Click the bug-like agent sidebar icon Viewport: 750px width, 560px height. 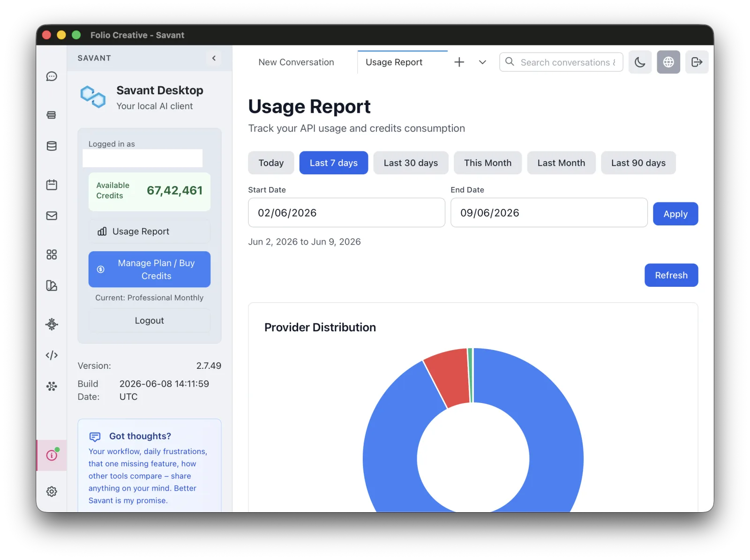[x=52, y=324]
